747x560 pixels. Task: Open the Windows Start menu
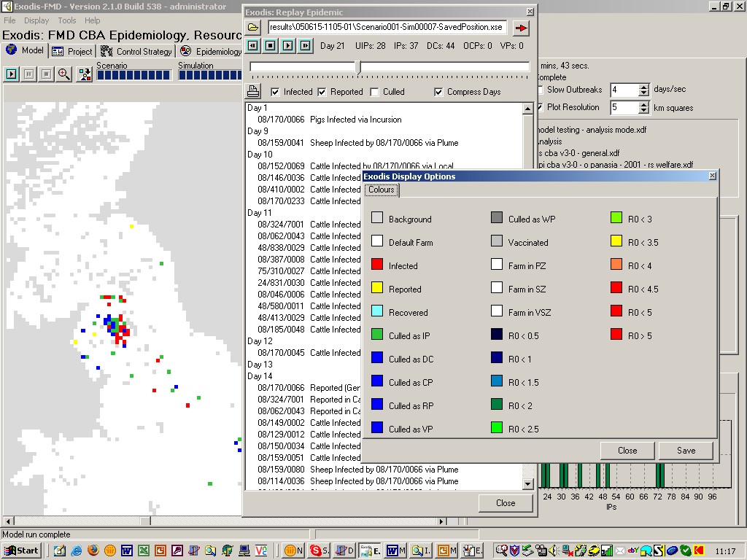point(21,551)
